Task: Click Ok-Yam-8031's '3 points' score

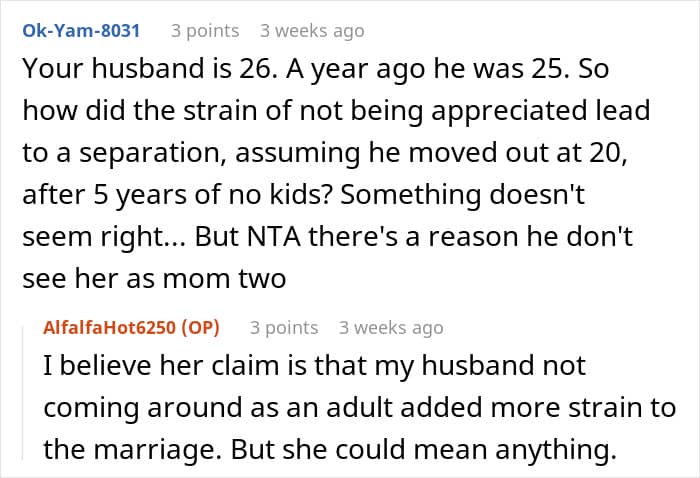Action: coord(205,31)
